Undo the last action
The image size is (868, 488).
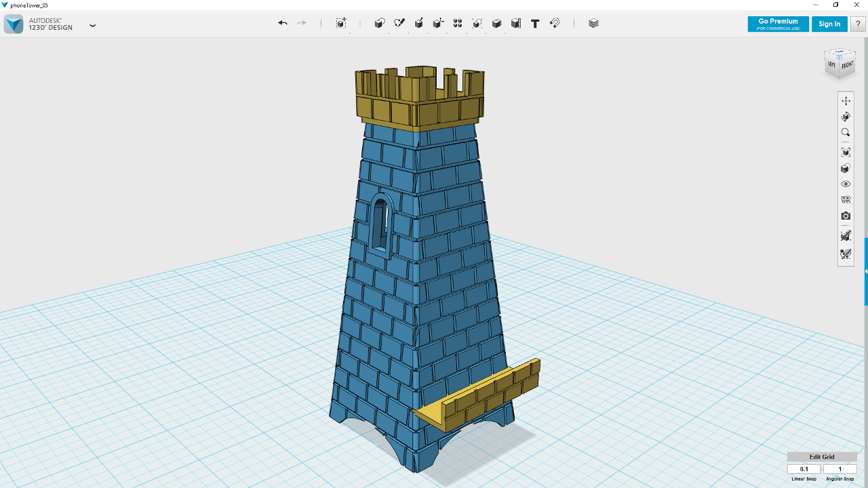(x=283, y=23)
